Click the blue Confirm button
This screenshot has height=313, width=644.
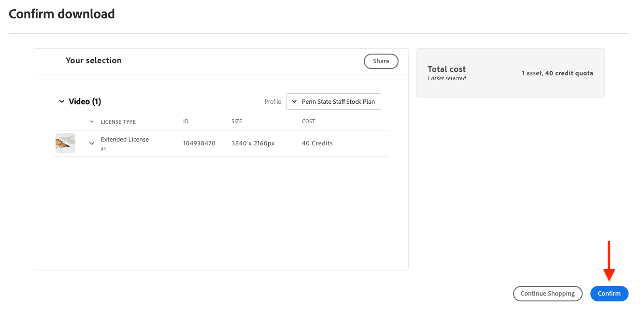coord(609,294)
